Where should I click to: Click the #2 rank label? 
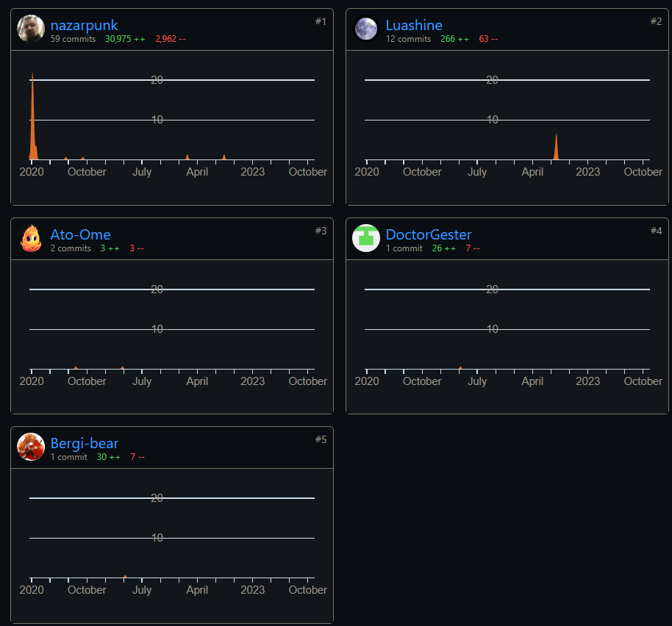656,21
